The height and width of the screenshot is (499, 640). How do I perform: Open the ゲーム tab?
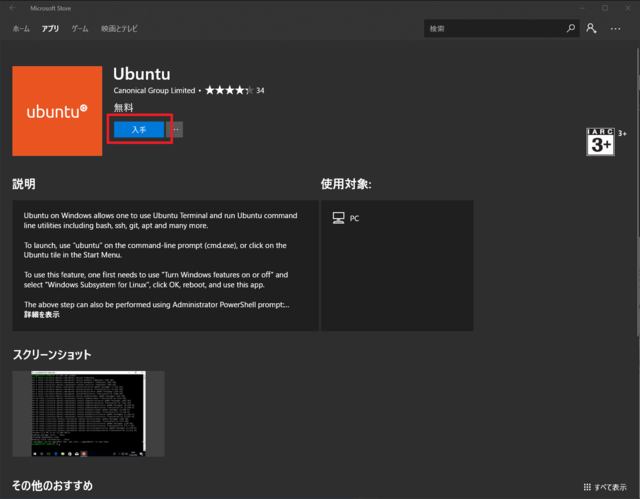pyautogui.click(x=80, y=29)
